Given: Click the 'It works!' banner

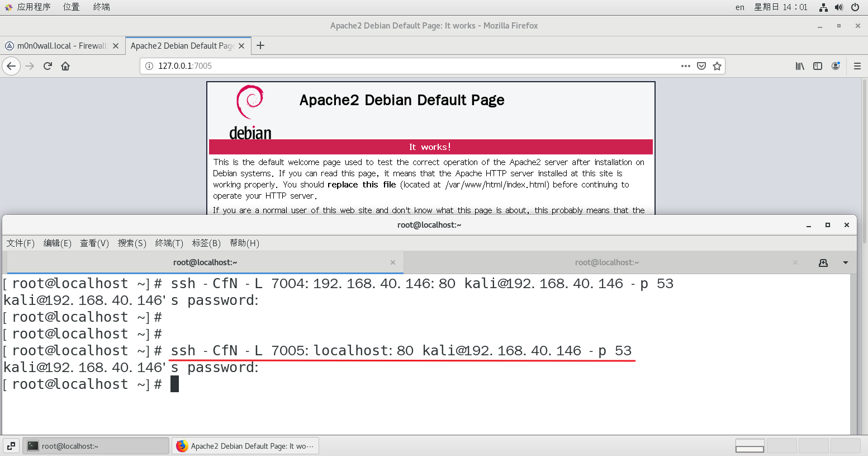Looking at the screenshot, I should coord(430,147).
